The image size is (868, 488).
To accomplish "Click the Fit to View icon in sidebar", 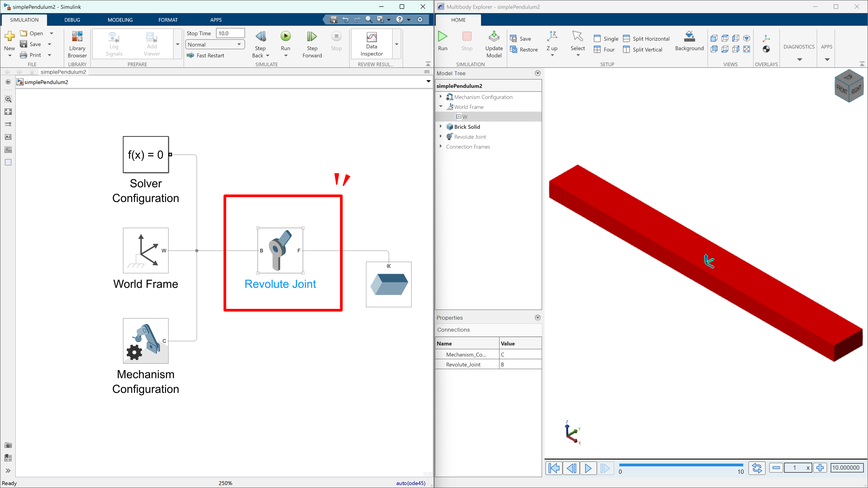I will pyautogui.click(x=8, y=111).
